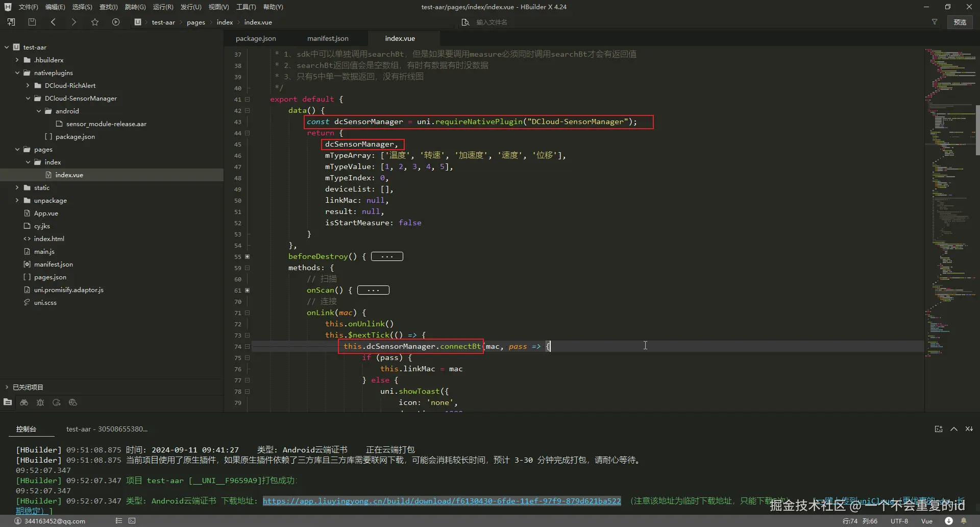Viewport: 980px width, 527px height.
Task: Expand the static folder
Action: (x=17, y=187)
